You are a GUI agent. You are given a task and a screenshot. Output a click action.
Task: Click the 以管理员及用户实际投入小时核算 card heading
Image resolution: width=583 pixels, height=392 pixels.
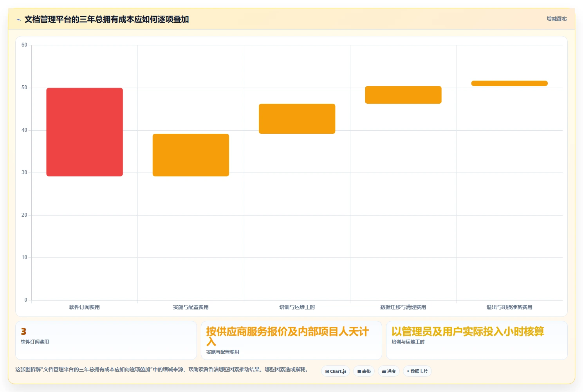pos(468,331)
